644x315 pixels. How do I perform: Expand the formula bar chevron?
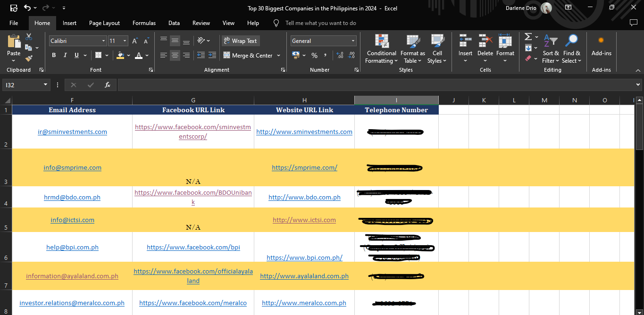click(x=638, y=85)
